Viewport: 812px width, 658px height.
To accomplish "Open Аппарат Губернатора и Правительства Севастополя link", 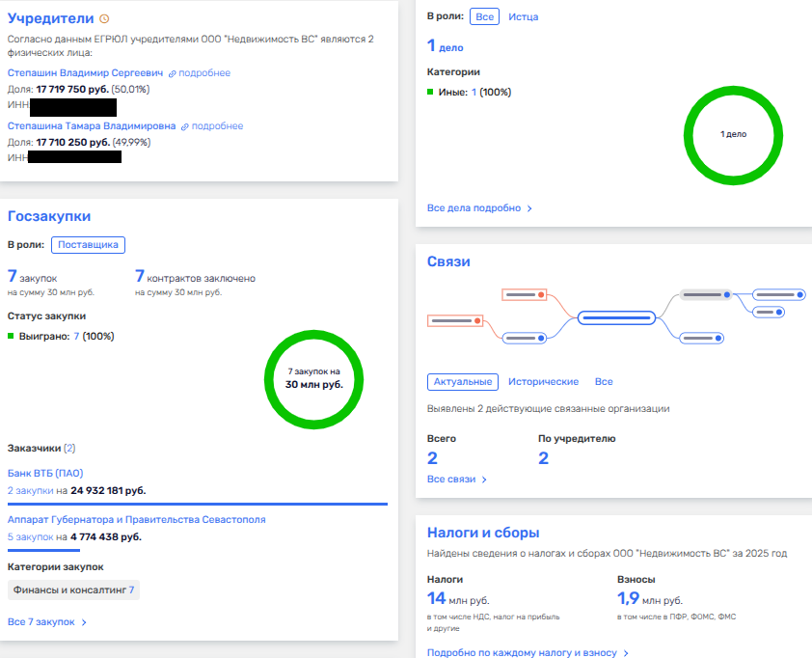I will click(x=136, y=519).
